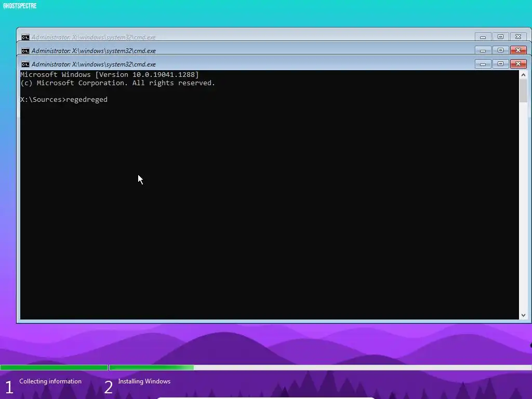The height and width of the screenshot is (399, 532).
Task: Click the console vertical scrollbar thumb
Action: click(x=523, y=90)
